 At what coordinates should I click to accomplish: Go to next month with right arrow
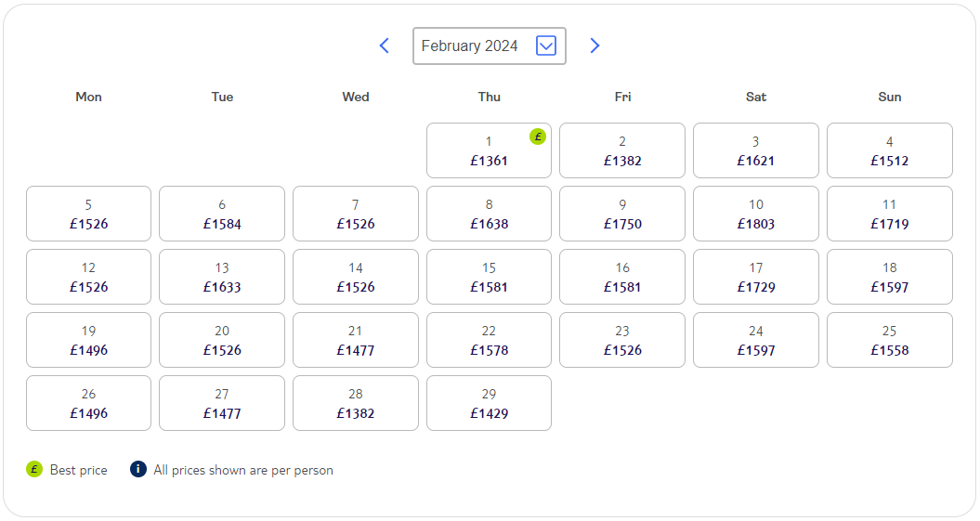tap(595, 46)
